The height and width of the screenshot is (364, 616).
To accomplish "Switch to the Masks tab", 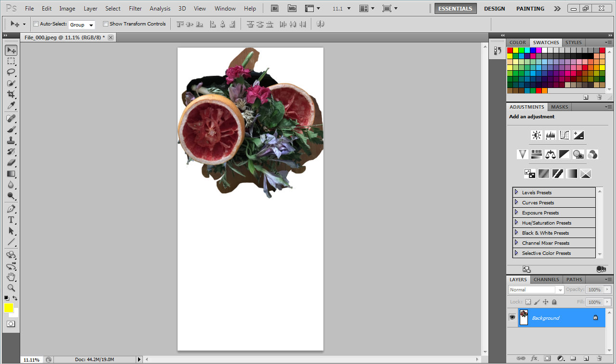I will (559, 107).
